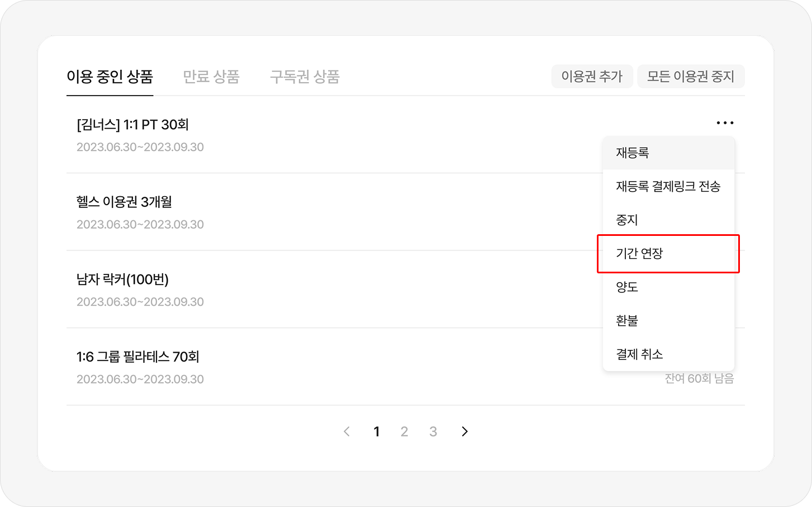Go to next page with right chevron
The height and width of the screenshot is (507, 812).
coord(464,432)
